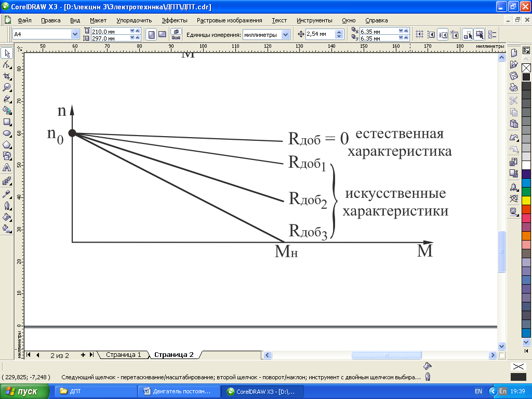532x399 pixels.
Task: Toggle Snap to Grid
Action: [420, 34]
